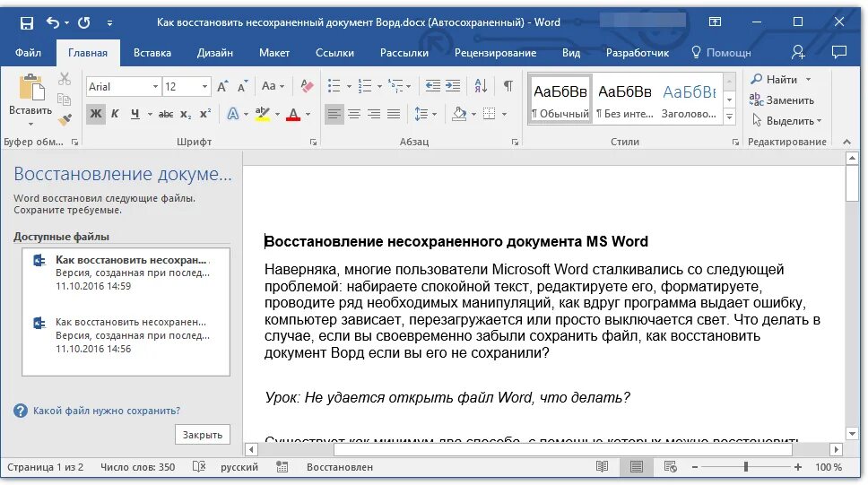Apply subscript formatting
Screen dimensions: 868x485
tap(186, 114)
